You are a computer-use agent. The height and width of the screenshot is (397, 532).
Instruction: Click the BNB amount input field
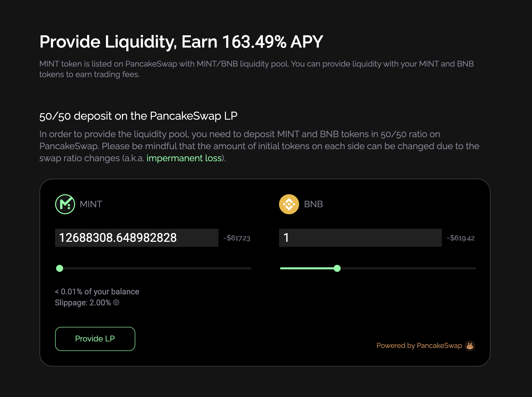360,238
